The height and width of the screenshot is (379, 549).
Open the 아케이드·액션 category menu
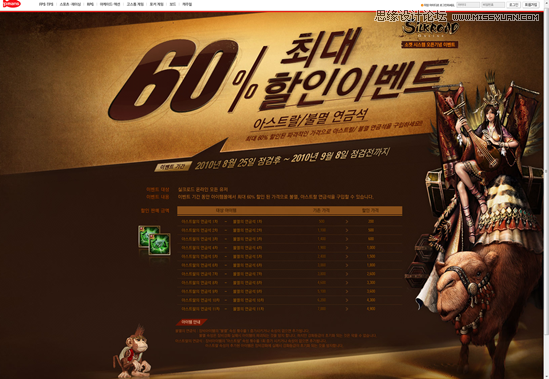point(110,5)
